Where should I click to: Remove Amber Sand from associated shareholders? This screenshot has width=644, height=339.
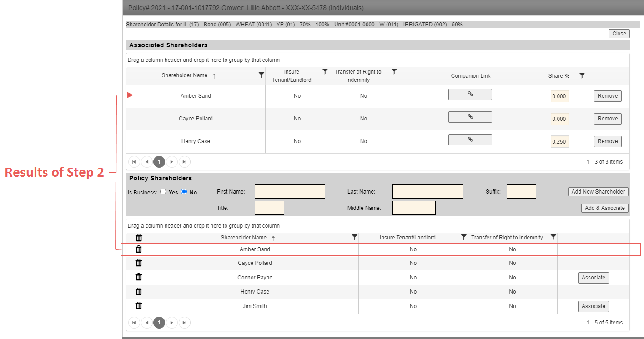tap(608, 96)
